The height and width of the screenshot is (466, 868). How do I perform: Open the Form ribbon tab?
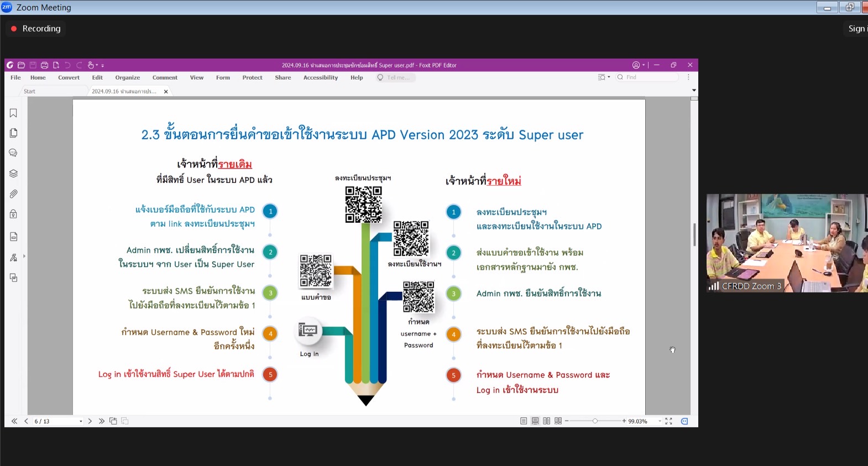pyautogui.click(x=223, y=78)
